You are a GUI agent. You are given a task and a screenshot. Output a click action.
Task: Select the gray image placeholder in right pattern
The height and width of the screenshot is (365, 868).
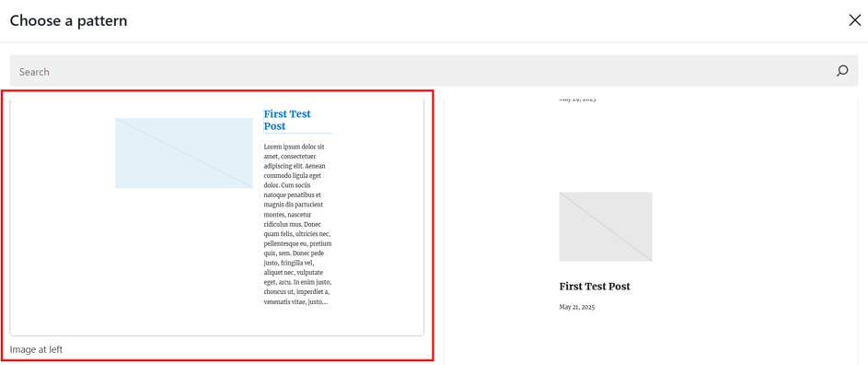point(606,227)
